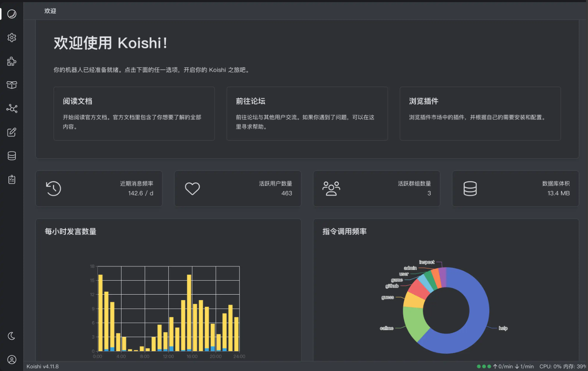Click the people group icon for 活跃群组数量
This screenshot has width=588, height=371.
pyautogui.click(x=331, y=188)
